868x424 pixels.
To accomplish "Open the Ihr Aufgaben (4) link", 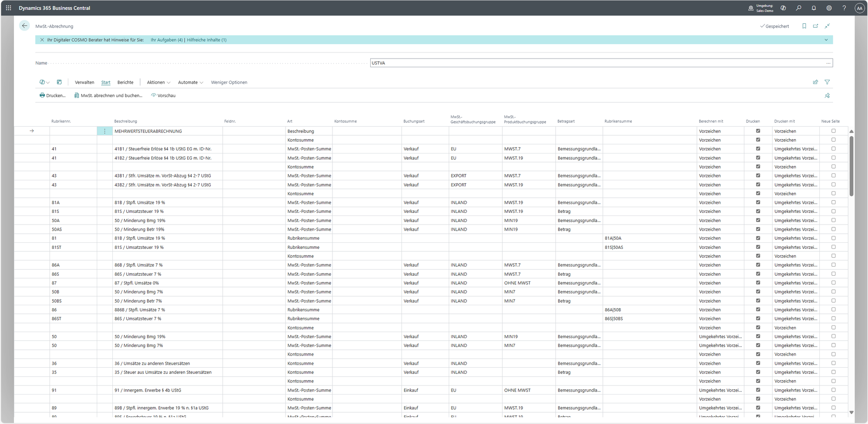I will pyautogui.click(x=167, y=40).
